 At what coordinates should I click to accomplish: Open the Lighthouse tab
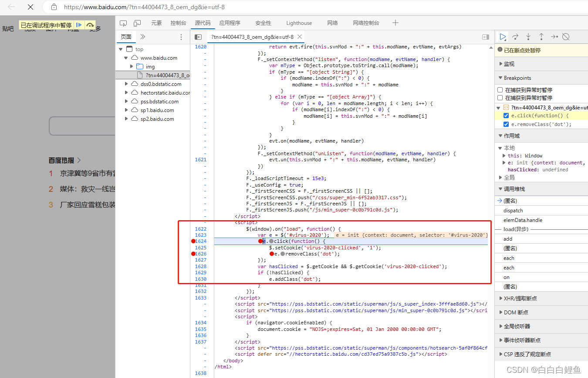[299, 23]
